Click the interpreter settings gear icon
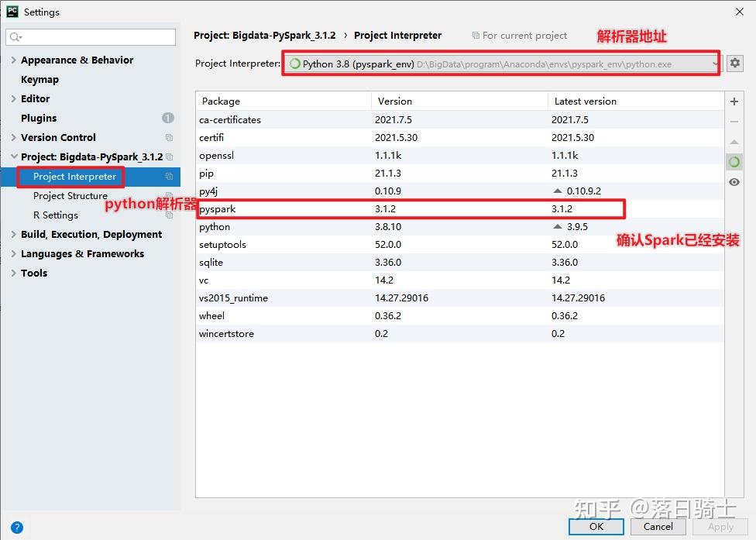 tap(734, 64)
